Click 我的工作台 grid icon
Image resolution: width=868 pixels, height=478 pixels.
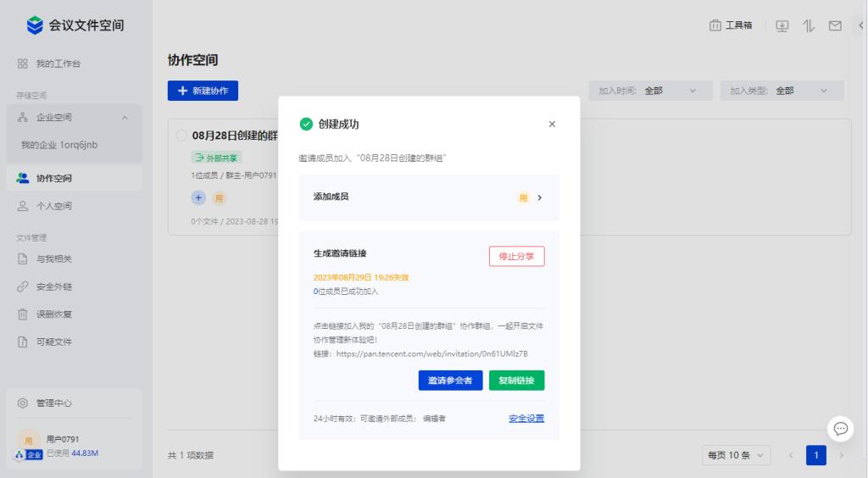[x=23, y=64]
